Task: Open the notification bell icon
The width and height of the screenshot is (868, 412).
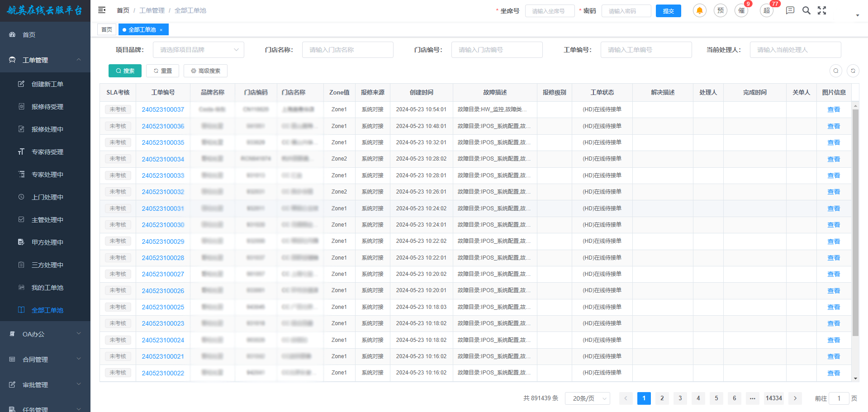Action: (x=699, y=10)
